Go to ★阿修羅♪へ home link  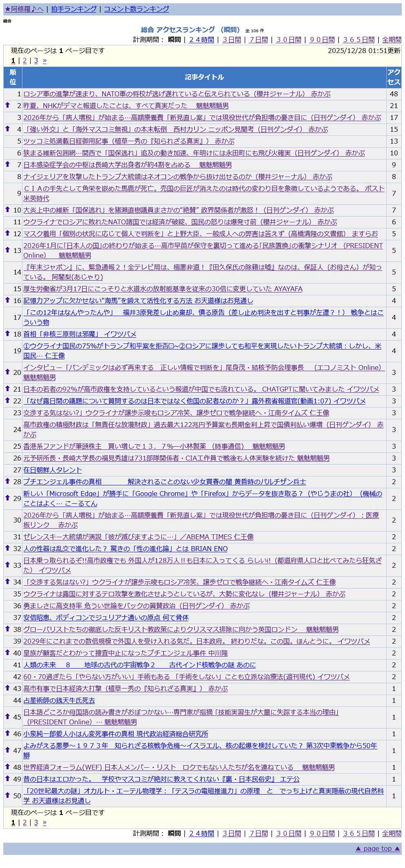click(x=24, y=9)
